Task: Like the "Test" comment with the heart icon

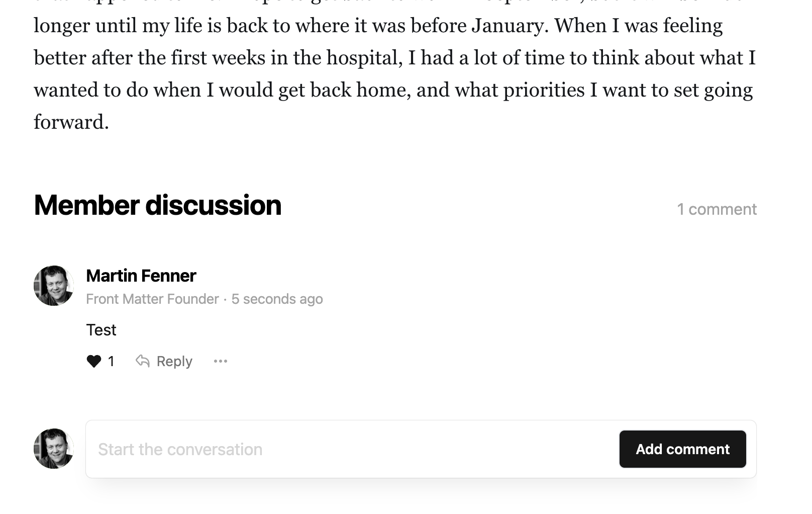Action: [94, 361]
